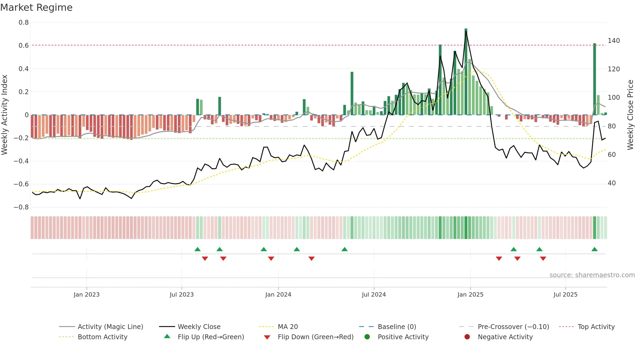Click the 0.6 left axis tick label
This screenshot has height=362, width=644.
24,46
